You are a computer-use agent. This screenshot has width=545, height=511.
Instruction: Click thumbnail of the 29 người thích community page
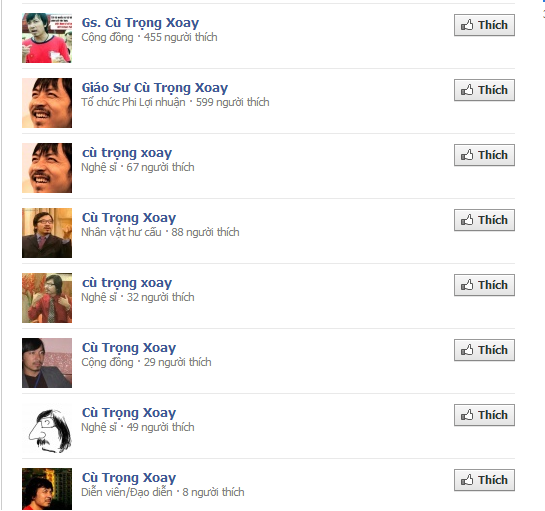[x=47, y=363]
